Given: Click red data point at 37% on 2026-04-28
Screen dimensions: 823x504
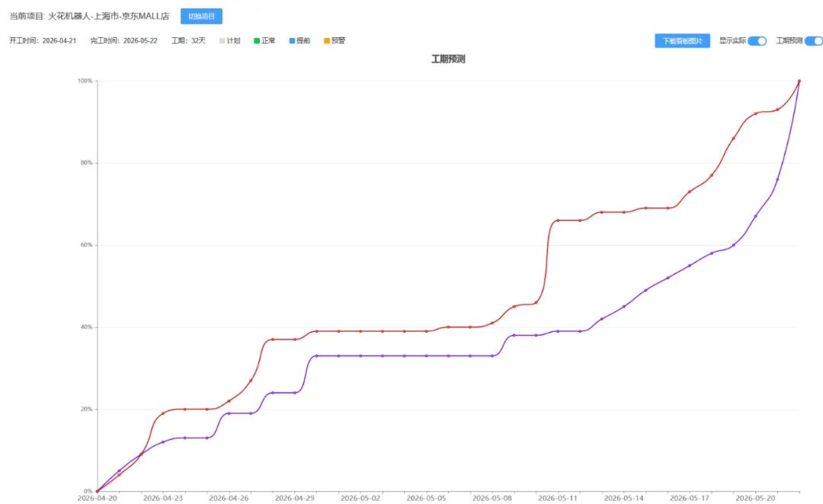Looking at the screenshot, I should coord(272,340).
